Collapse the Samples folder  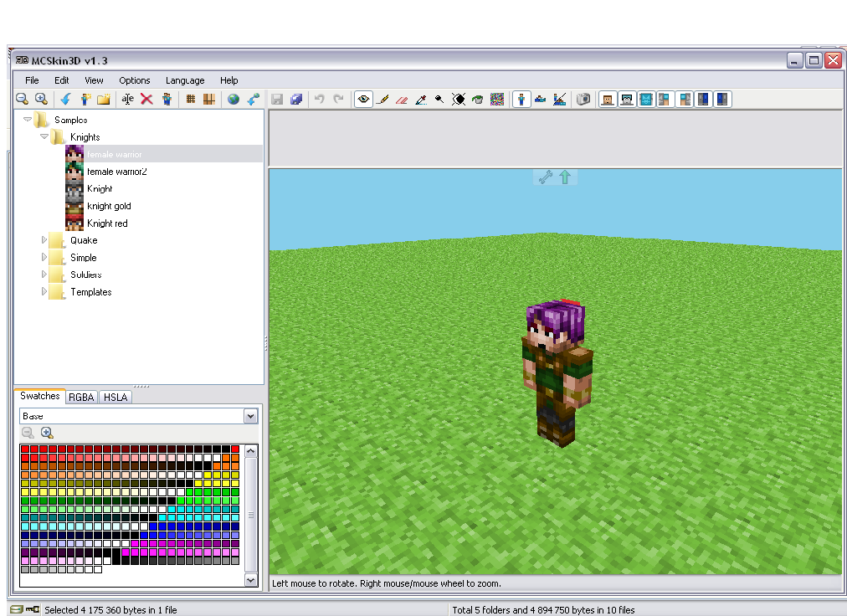point(27,119)
